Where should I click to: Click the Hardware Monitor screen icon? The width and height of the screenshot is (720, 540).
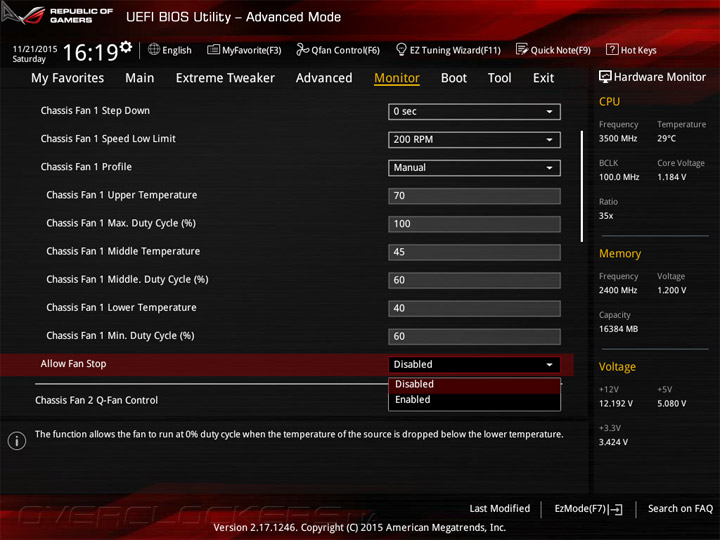coord(605,77)
